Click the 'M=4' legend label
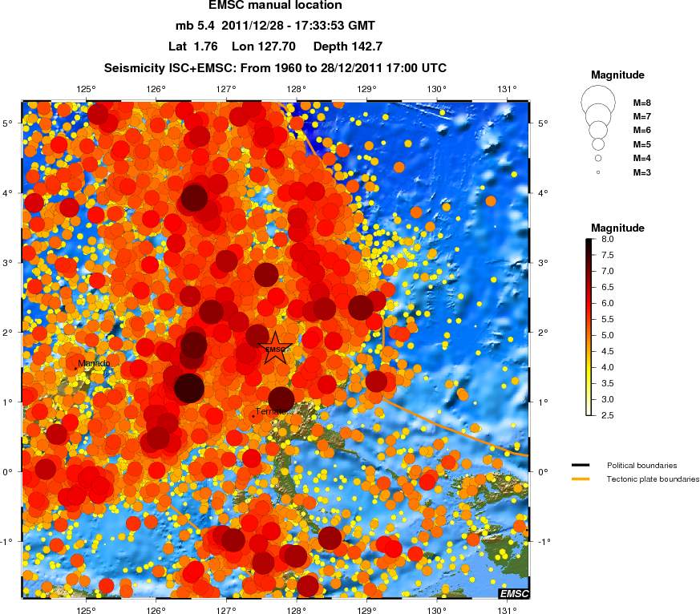Screen dimensions: 700x614 pyautogui.click(x=642, y=159)
